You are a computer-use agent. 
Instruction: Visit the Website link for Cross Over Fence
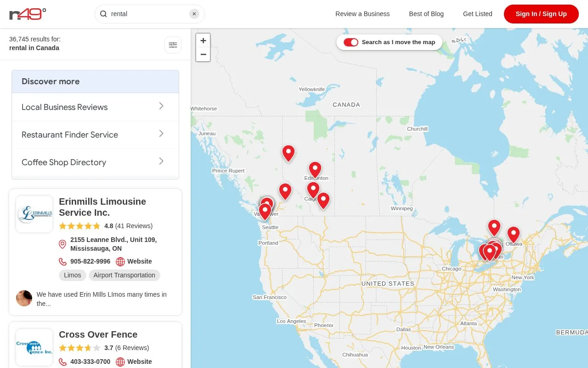click(140, 362)
